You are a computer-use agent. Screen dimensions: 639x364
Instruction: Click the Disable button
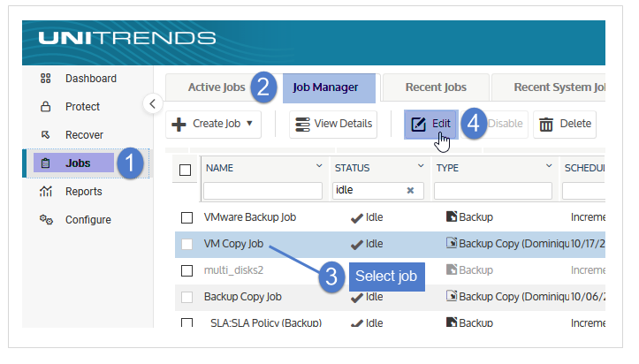pyautogui.click(x=506, y=125)
